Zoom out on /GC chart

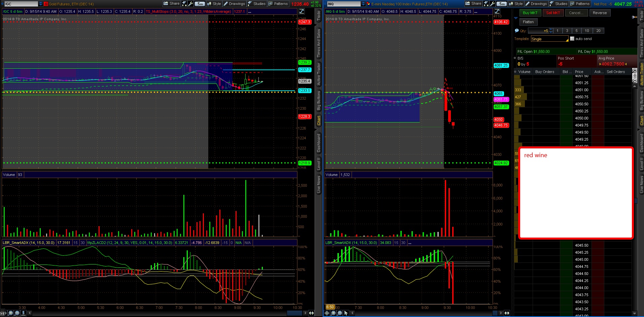(x=17, y=313)
